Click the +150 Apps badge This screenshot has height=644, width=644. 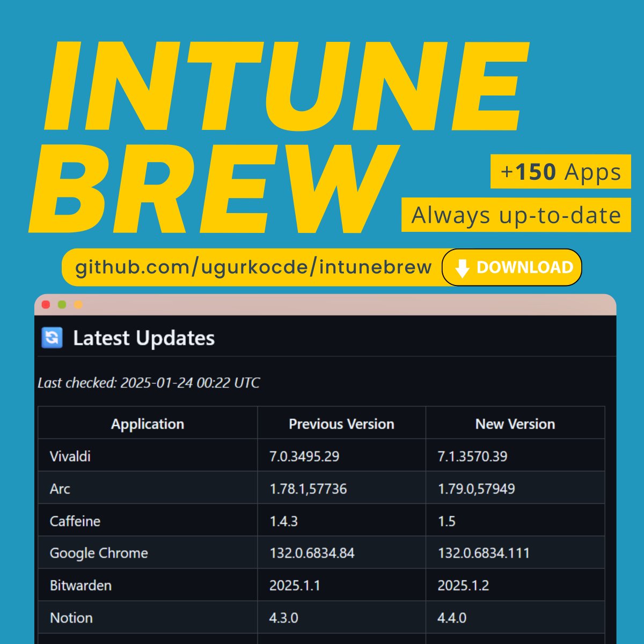[561, 172]
